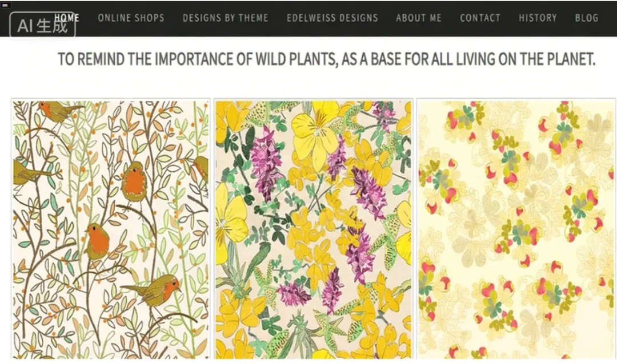Image resolution: width=617 pixels, height=364 pixels.
Task: Select the pale yellow clover pattern thumbnail
Action: (x=517, y=229)
